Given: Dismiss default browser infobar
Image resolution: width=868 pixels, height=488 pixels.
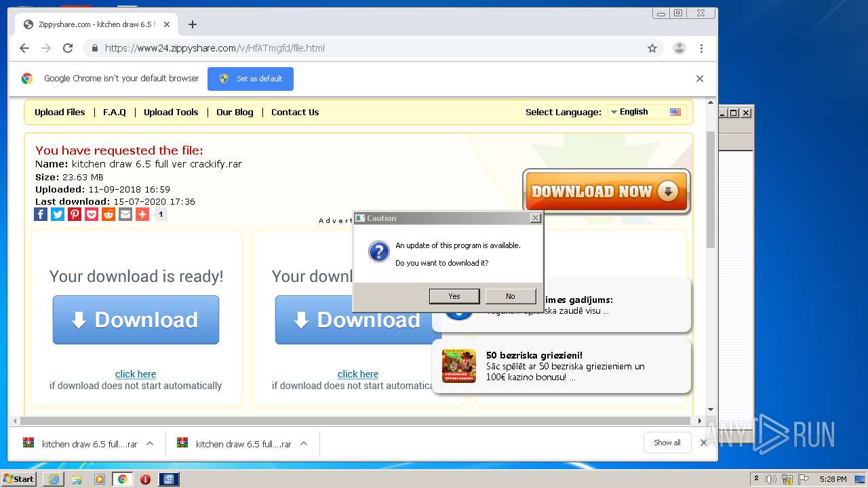Looking at the screenshot, I should tap(700, 79).
